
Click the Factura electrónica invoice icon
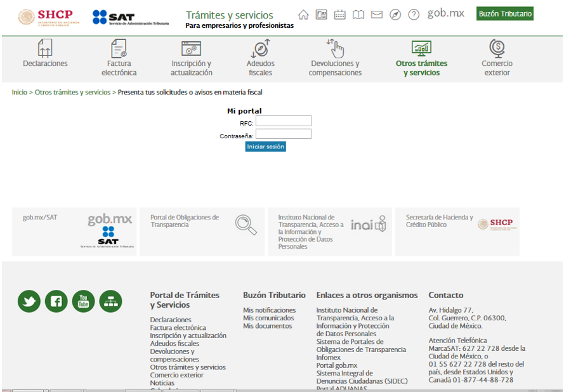(x=119, y=48)
